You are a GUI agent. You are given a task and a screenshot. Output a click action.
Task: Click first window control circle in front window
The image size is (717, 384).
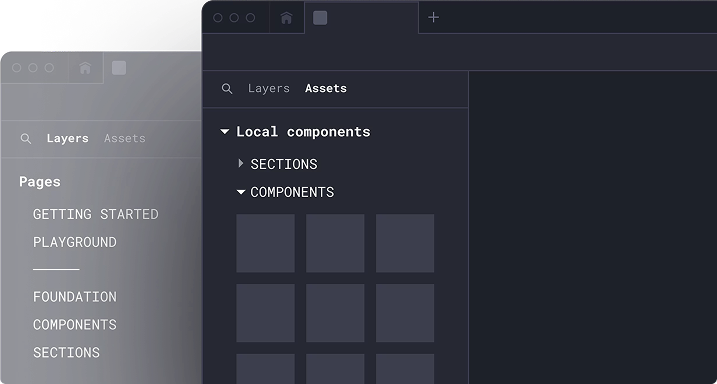[218, 18]
